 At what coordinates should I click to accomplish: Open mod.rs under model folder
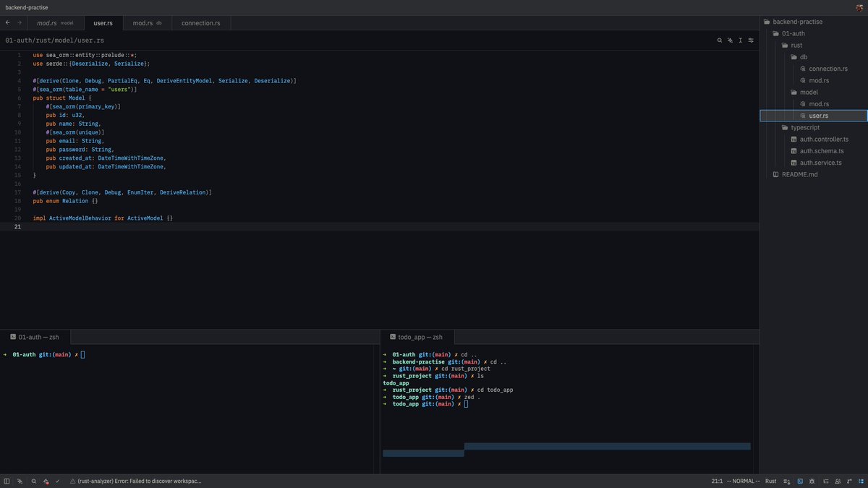(x=814, y=104)
